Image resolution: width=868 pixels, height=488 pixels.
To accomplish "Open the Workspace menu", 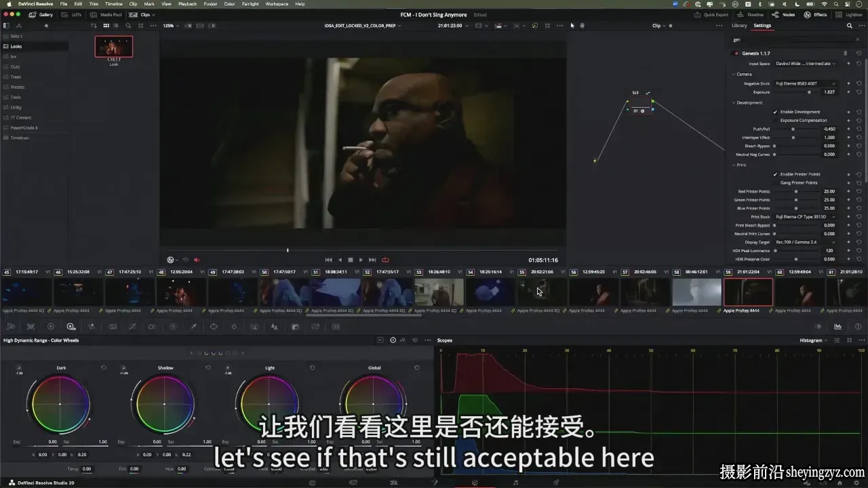I will 277,4.
